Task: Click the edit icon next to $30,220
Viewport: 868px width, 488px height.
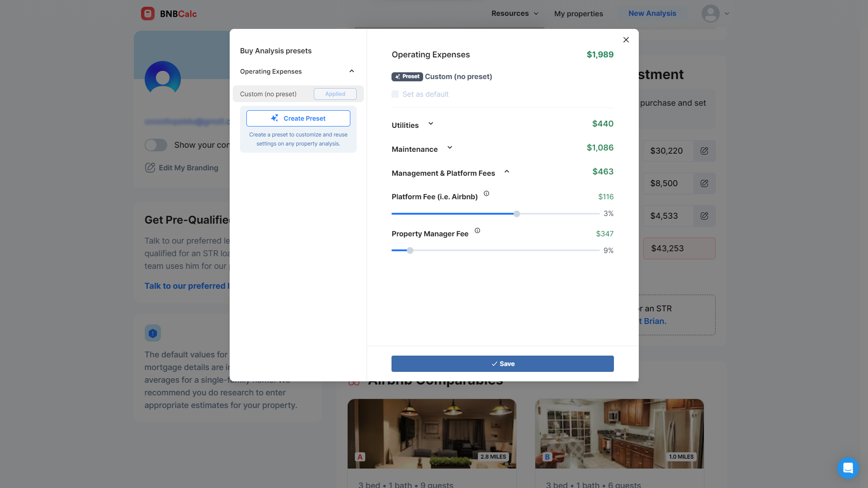Action: tap(705, 151)
